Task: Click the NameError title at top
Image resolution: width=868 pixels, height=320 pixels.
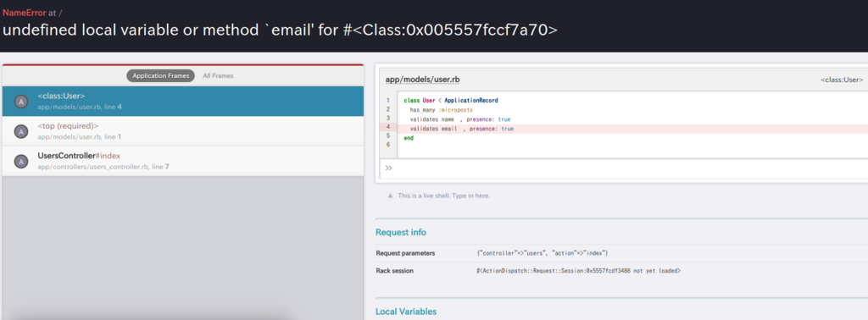Action: click(x=24, y=13)
